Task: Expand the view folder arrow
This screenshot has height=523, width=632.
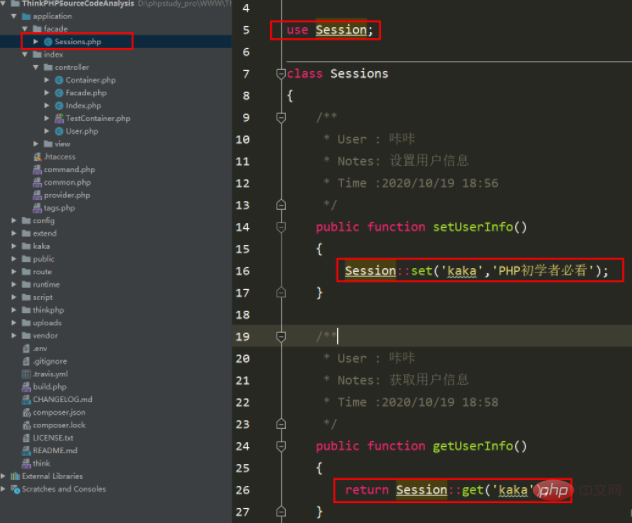Action: [36, 143]
